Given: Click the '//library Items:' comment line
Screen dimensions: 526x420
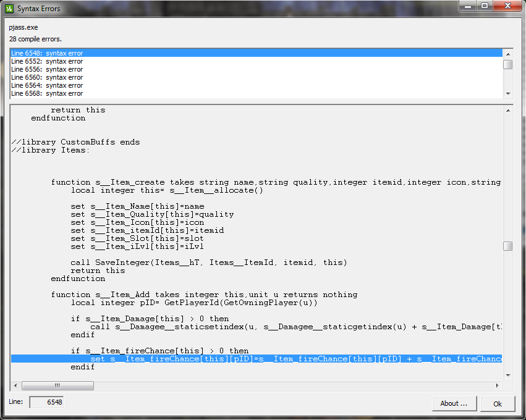Looking at the screenshot, I should (51, 150).
